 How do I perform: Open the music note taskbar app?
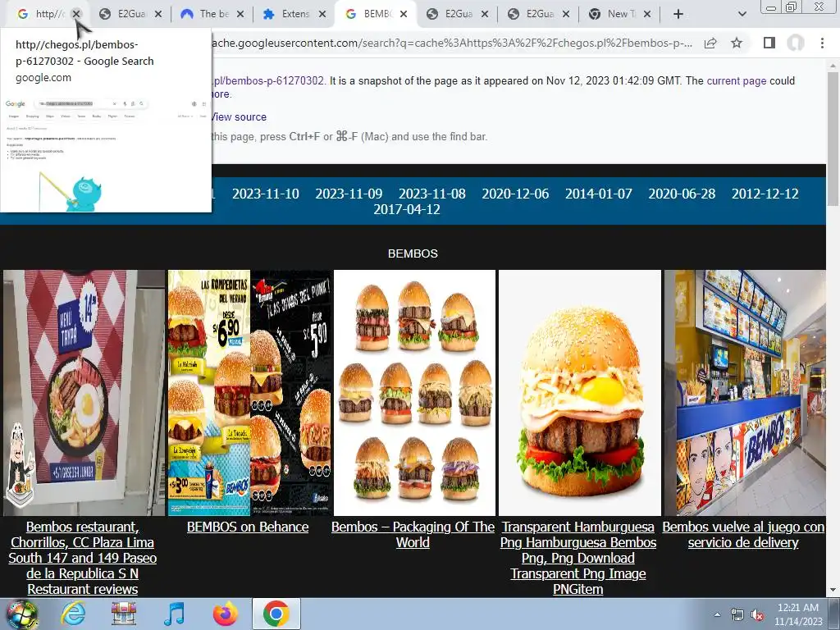coord(174,614)
